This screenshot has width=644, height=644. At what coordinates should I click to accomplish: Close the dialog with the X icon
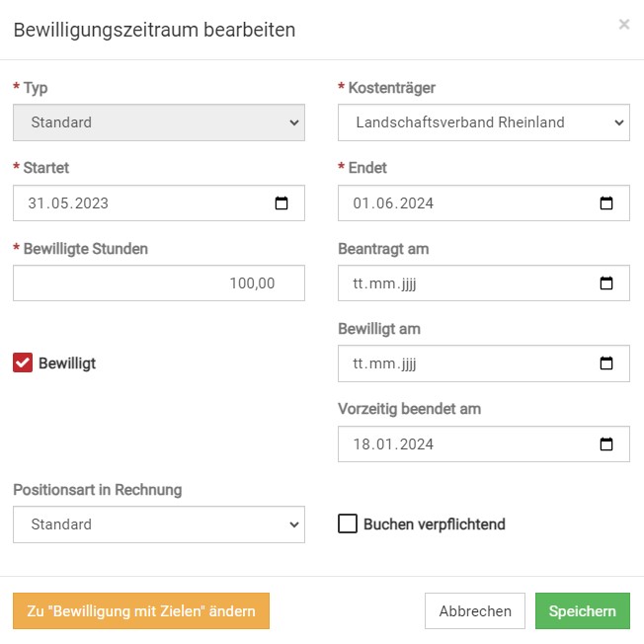(624, 25)
